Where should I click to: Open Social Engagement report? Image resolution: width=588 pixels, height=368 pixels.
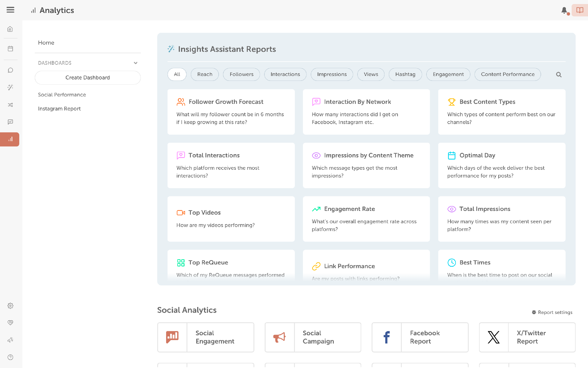pos(206,337)
